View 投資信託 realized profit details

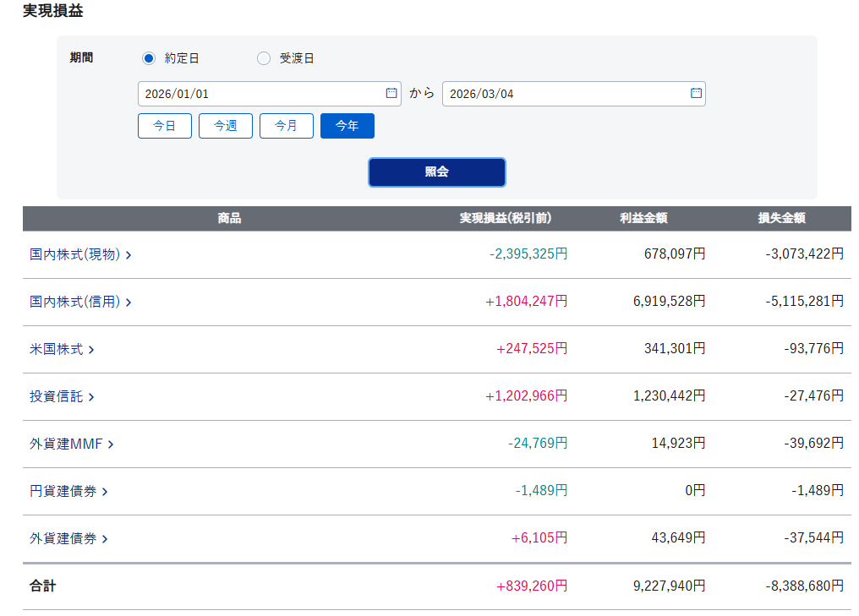coord(57,396)
